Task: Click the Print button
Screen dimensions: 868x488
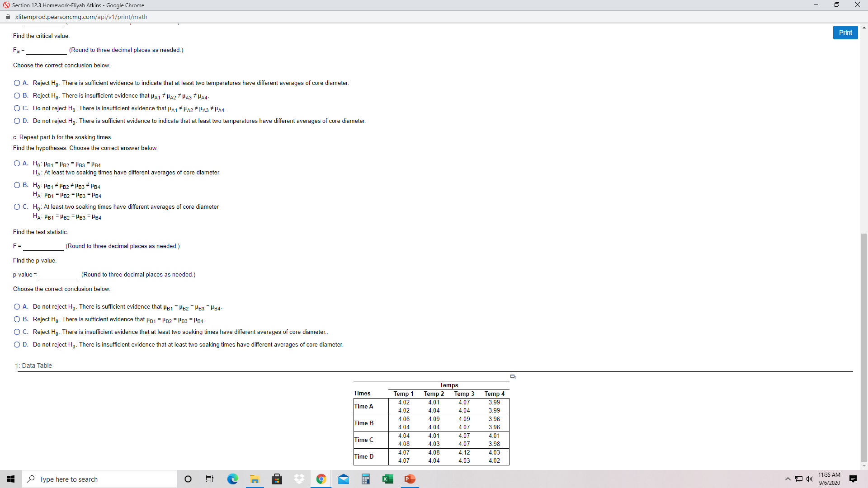Action: [x=845, y=32]
